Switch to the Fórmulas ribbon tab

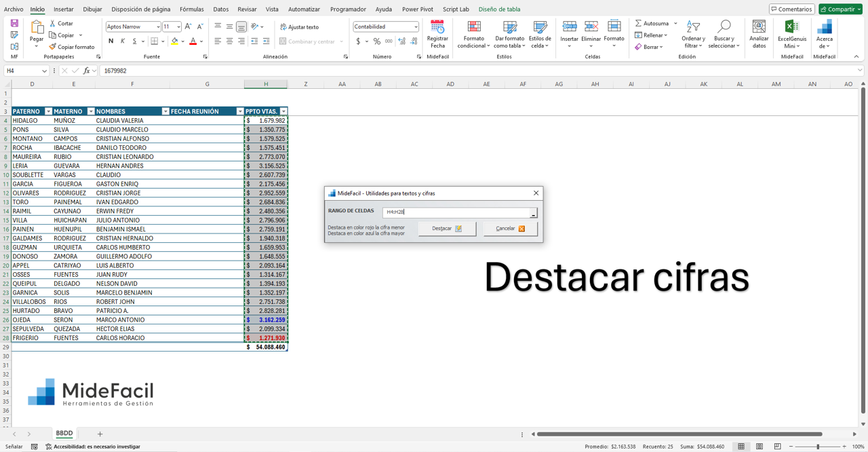click(x=192, y=10)
